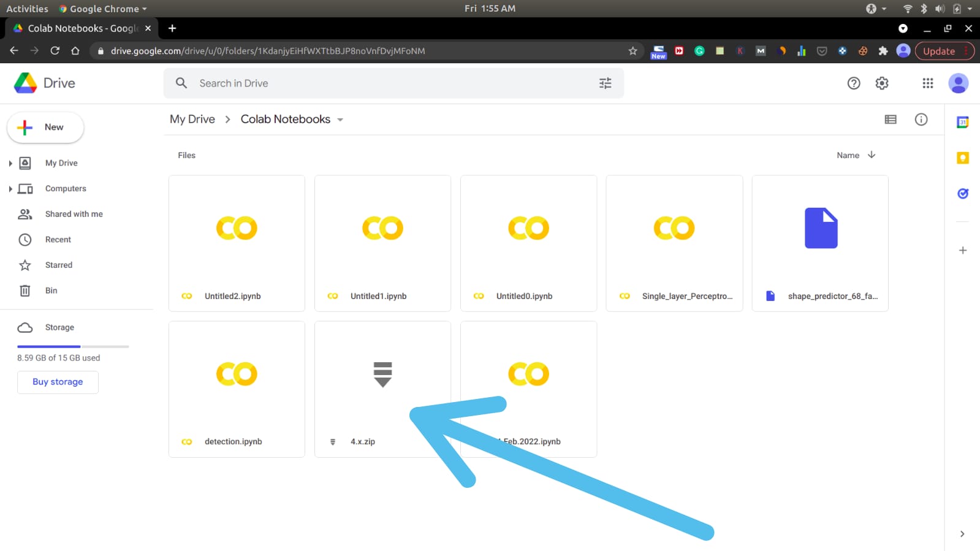Open Chrome extensions puzzle icon
This screenshot has width=980, height=551.
pyautogui.click(x=883, y=51)
